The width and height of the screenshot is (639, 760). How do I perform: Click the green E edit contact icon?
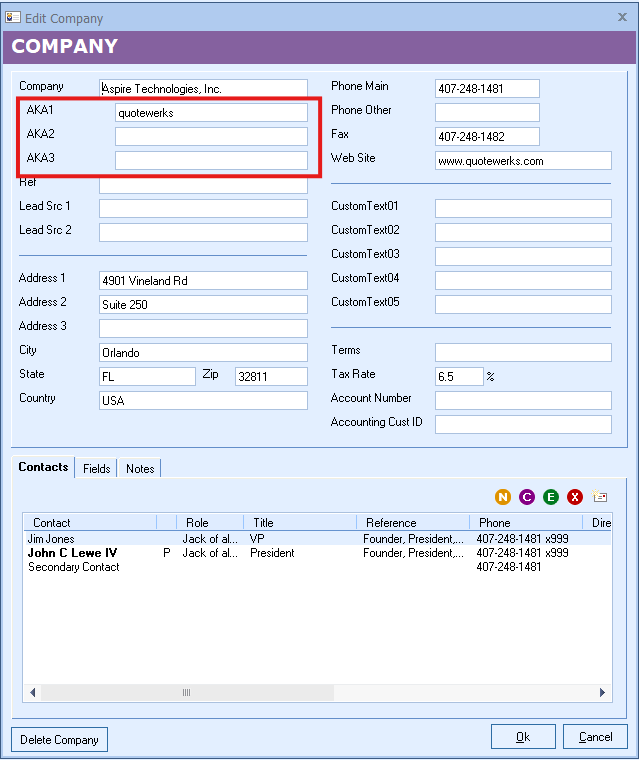(551, 497)
